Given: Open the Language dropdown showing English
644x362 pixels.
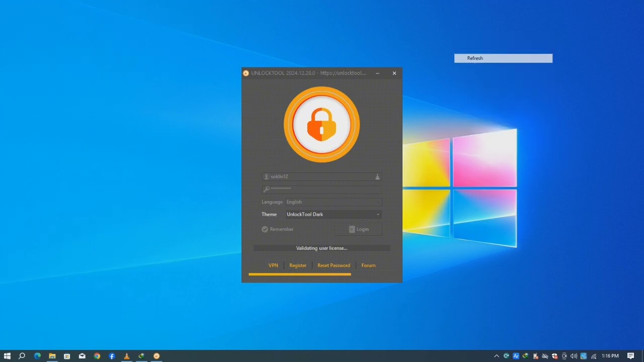Looking at the screenshot, I should [333, 202].
